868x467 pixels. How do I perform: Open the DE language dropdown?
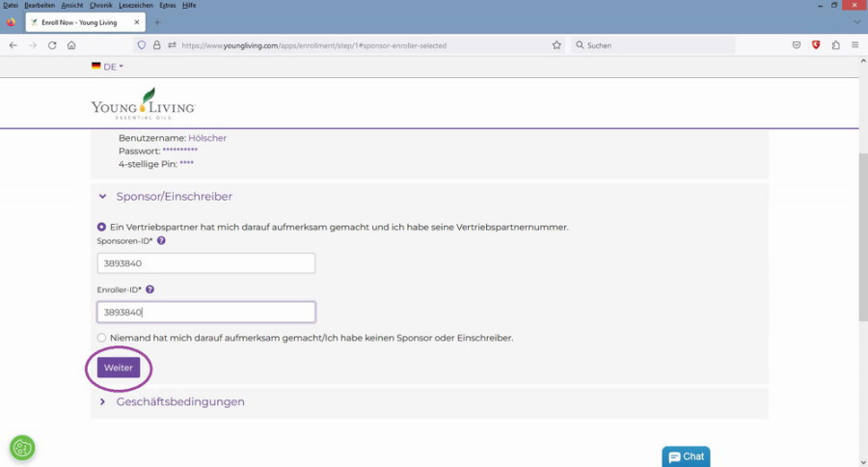(x=108, y=67)
